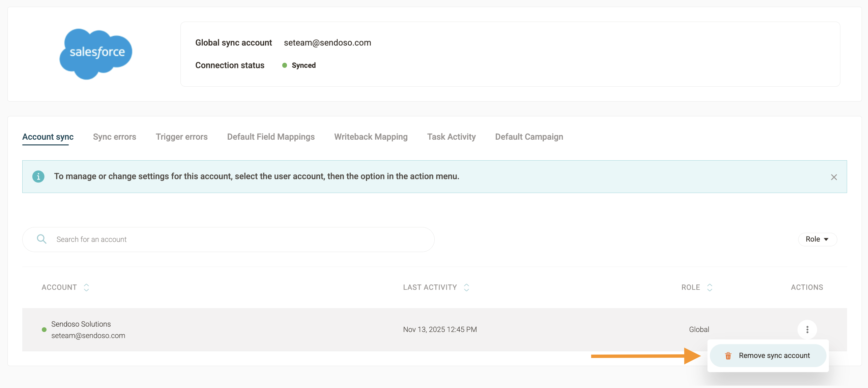Click the LAST ACTIVITY column header

pyautogui.click(x=430, y=287)
